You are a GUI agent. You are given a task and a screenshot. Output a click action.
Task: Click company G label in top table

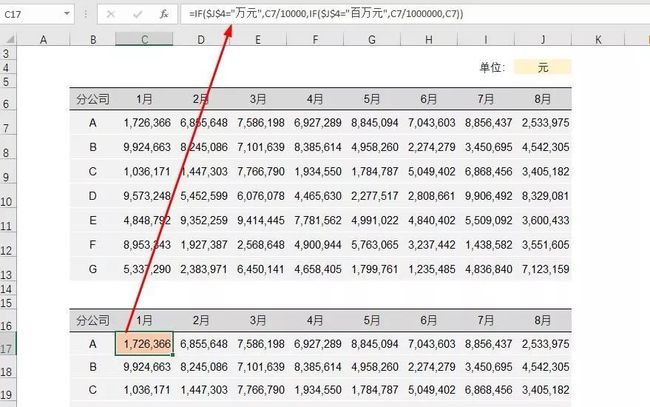coord(93,269)
